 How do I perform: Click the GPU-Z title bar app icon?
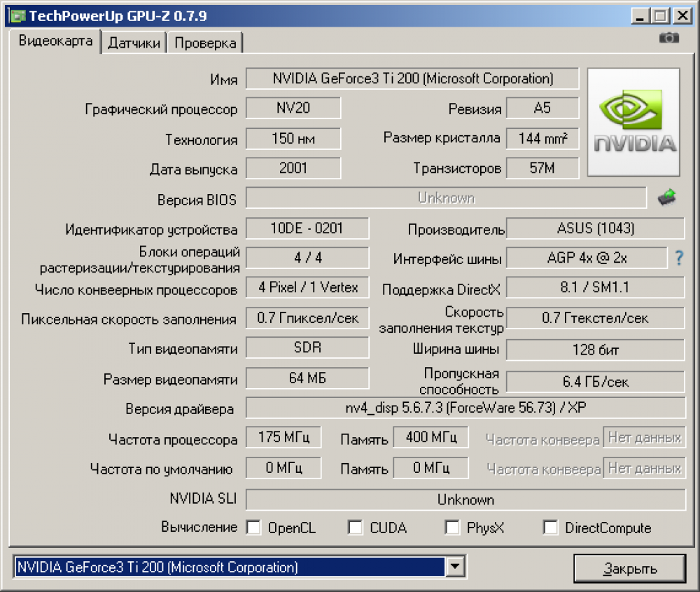click(x=14, y=15)
